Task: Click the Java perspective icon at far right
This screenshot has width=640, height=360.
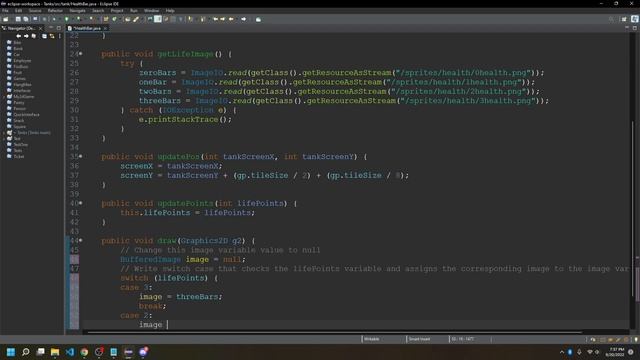Action: [x=635, y=19]
